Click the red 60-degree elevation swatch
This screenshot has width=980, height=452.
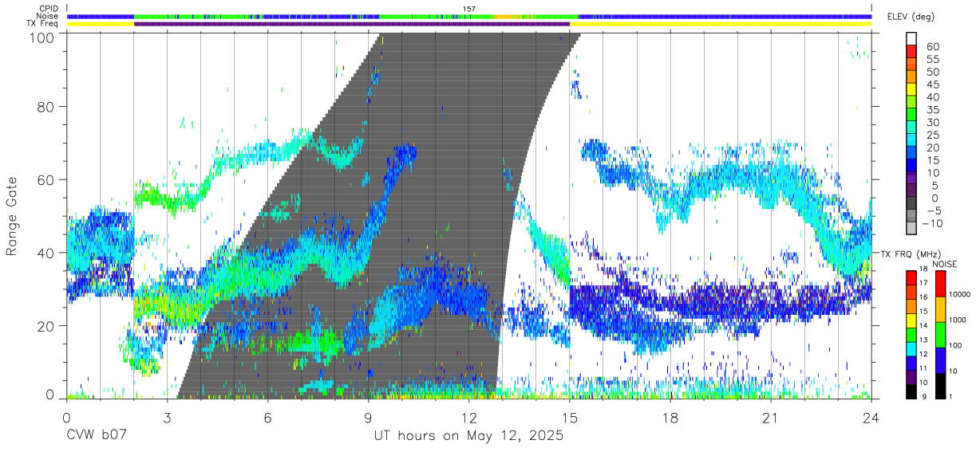[913, 51]
